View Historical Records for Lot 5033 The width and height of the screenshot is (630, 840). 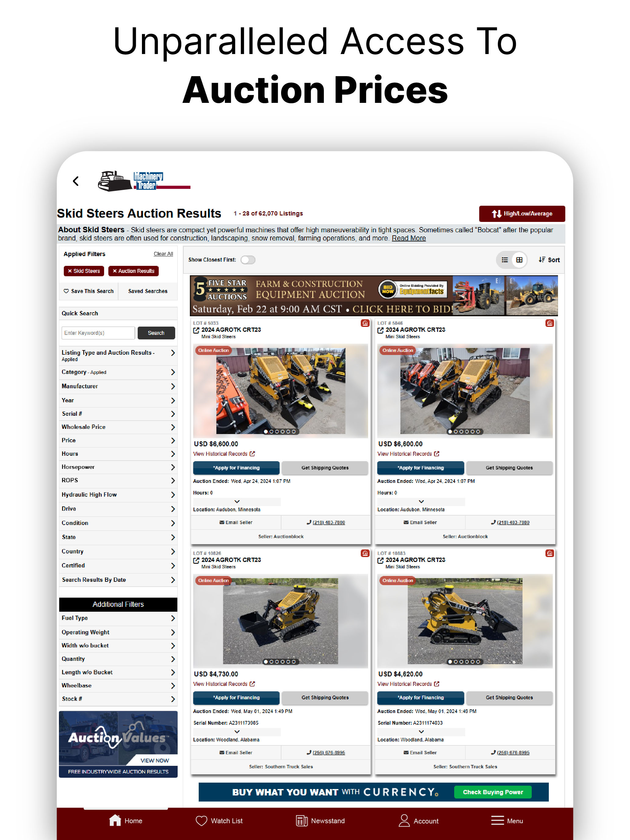pos(224,454)
